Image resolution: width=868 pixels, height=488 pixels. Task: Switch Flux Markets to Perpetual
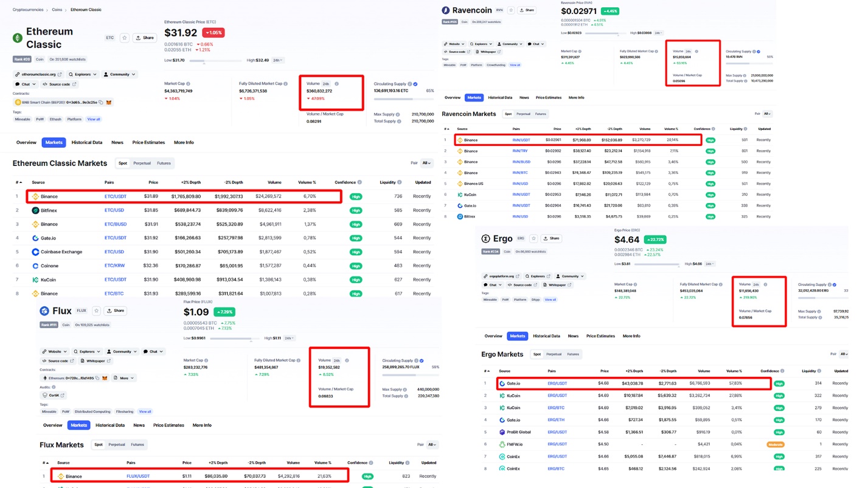[117, 444]
